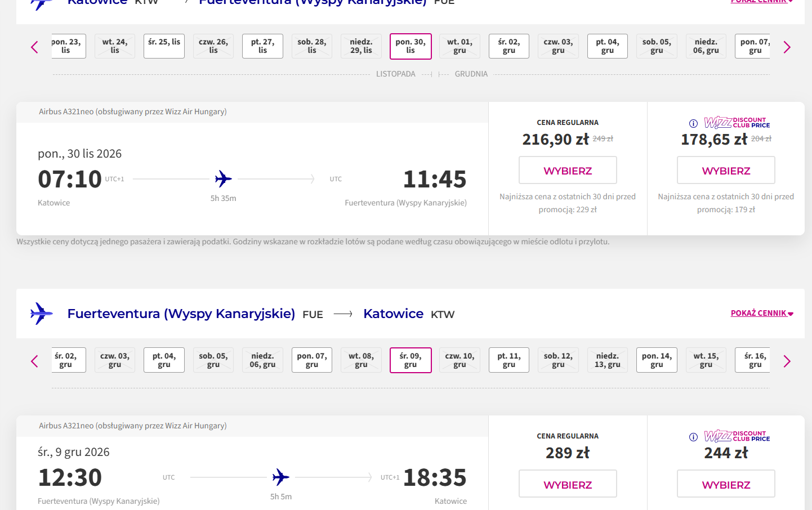The width and height of the screenshot is (812, 510).
Task: Open info icon for return Wizz Discount Club price
Action: point(693,437)
